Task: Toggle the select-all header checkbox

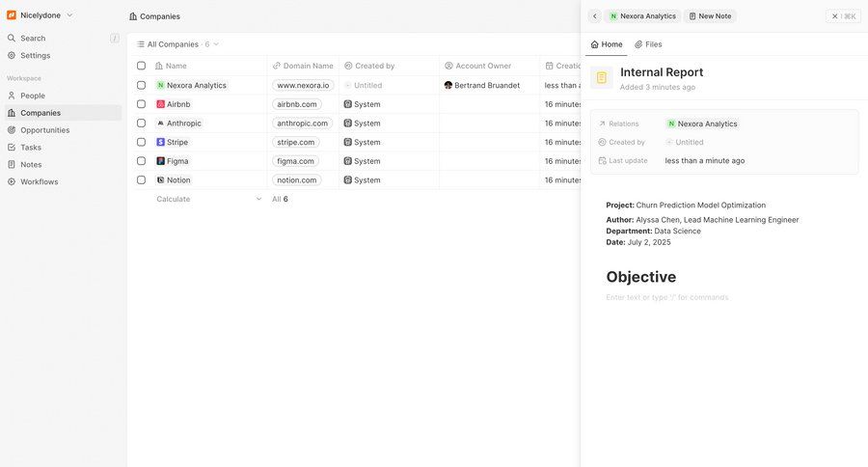Action: pos(141,66)
